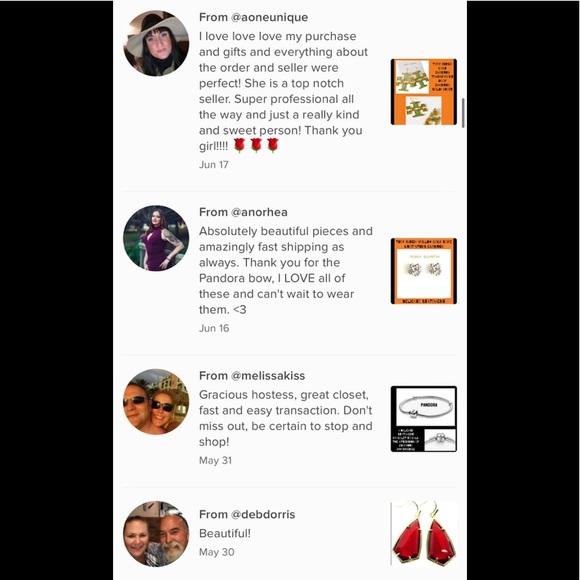Screen dimensions: 580x580
Task: Open @aoneunique's profile avatar with hat
Action: pyautogui.click(x=156, y=43)
